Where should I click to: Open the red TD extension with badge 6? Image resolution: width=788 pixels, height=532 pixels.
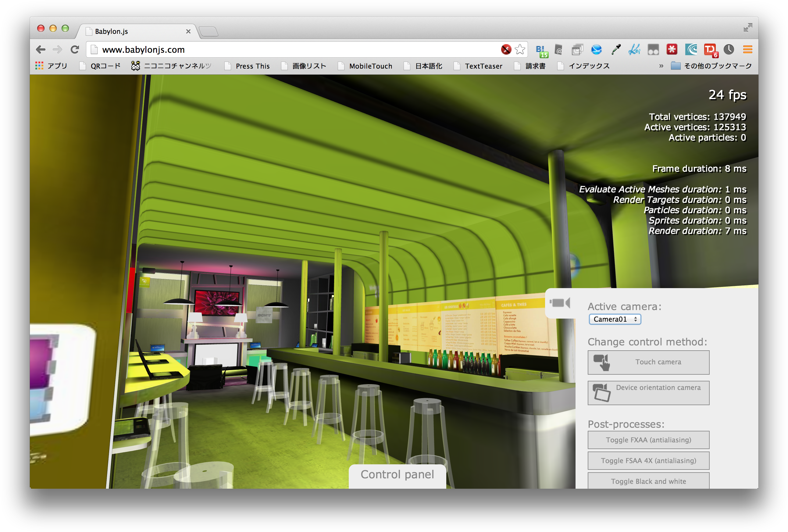pos(711,51)
